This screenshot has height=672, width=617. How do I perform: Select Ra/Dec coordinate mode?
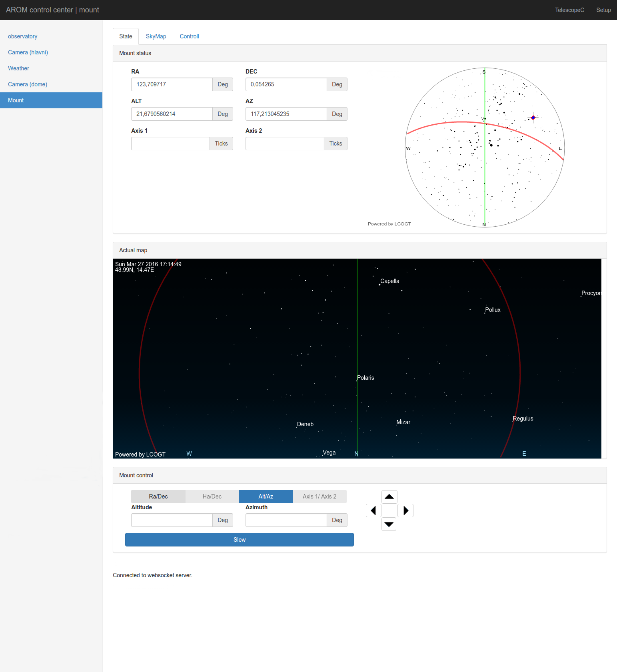coord(158,497)
